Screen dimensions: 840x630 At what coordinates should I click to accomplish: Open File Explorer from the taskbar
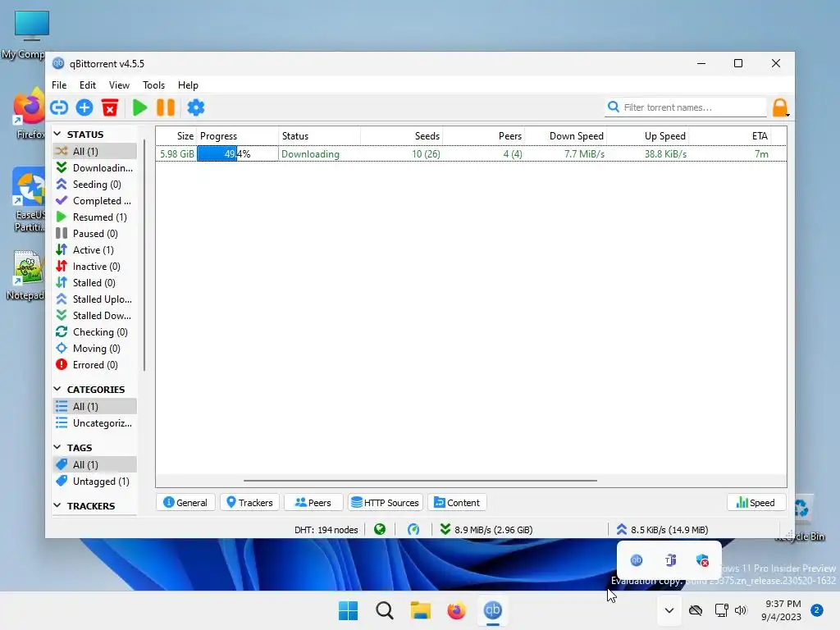[x=421, y=610]
